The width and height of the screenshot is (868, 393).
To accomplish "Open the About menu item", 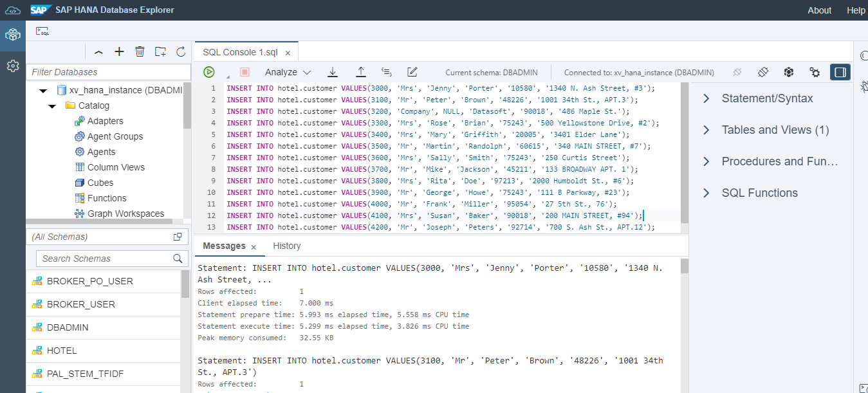I will pos(820,10).
